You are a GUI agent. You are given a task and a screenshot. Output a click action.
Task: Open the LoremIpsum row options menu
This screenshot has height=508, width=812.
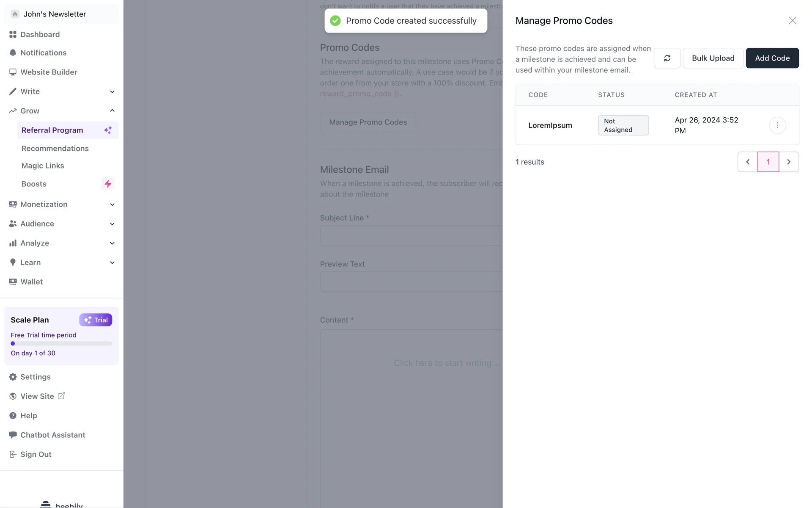pos(777,125)
